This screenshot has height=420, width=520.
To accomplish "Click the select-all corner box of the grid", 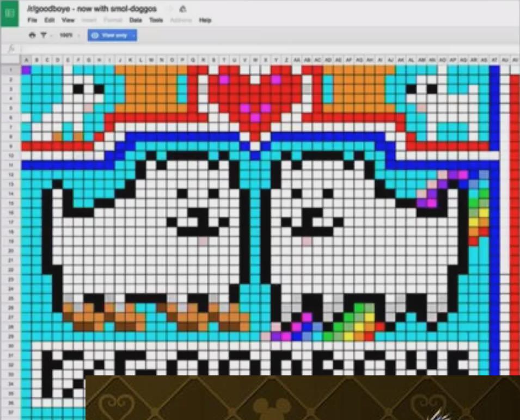I will (10, 60).
